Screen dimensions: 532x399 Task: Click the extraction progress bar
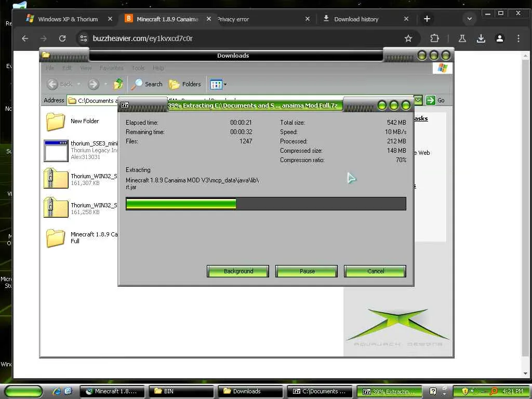(265, 204)
